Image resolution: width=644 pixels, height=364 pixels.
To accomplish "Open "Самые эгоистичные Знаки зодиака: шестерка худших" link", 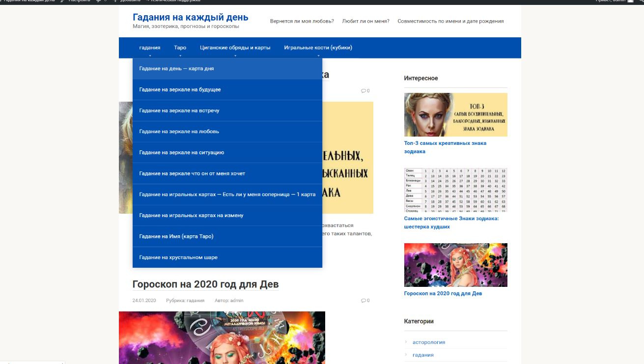I will (x=451, y=223).
